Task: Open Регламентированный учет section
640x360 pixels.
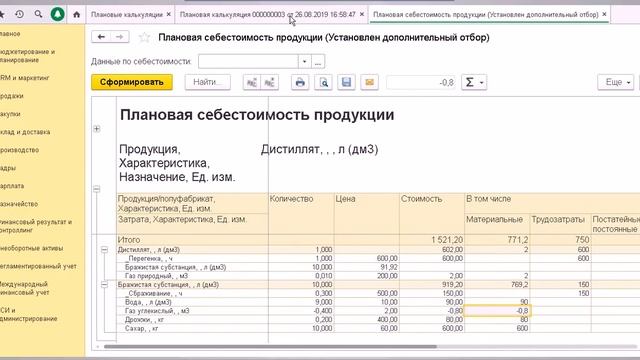Action: tap(38, 266)
